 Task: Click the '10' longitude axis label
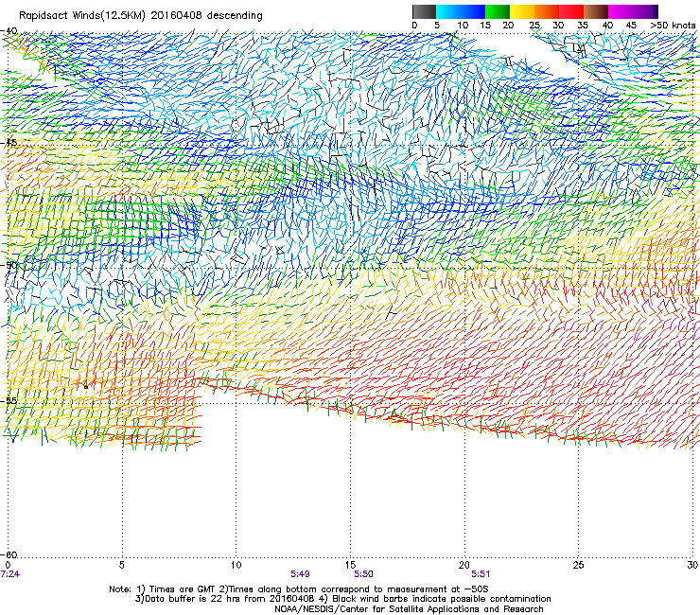236,565
